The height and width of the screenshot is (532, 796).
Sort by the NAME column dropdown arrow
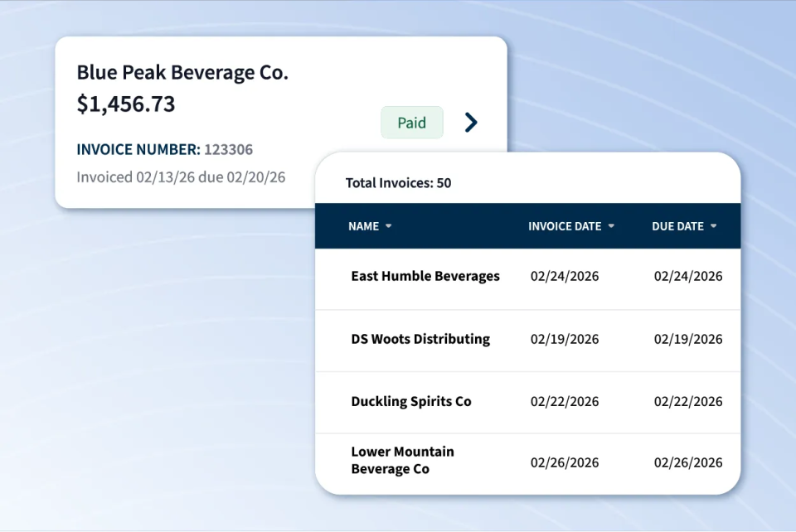[x=388, y=226]
